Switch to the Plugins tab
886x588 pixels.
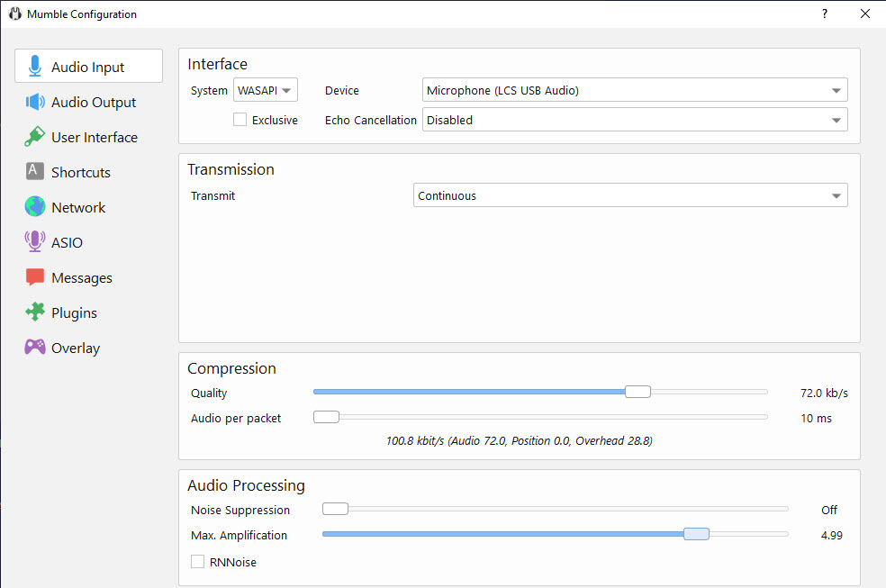[89, 312]
